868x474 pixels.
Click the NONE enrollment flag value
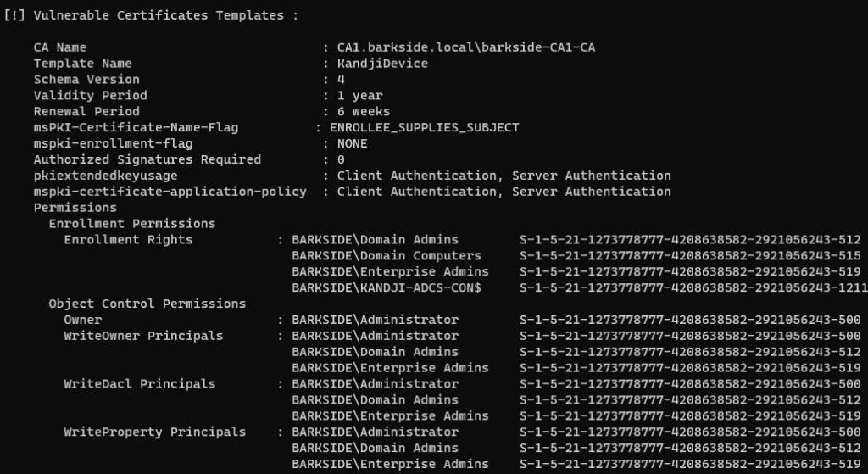point(352,143)
